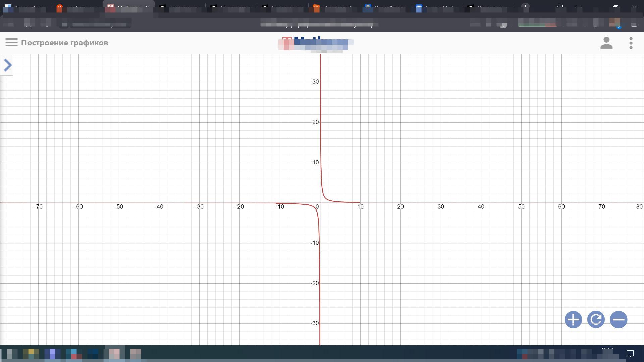Click the site logo in the header

pyautogui.click(x=315, y=43)
